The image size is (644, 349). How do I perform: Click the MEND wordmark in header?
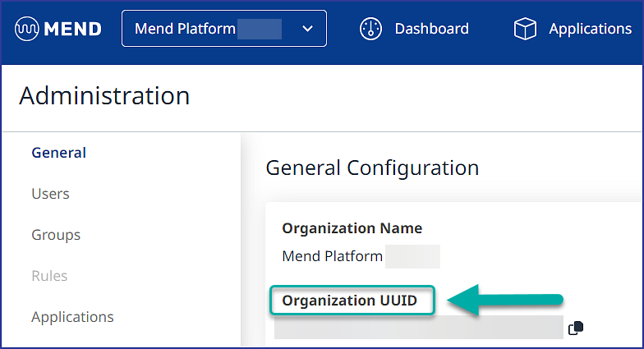point(73,29)
